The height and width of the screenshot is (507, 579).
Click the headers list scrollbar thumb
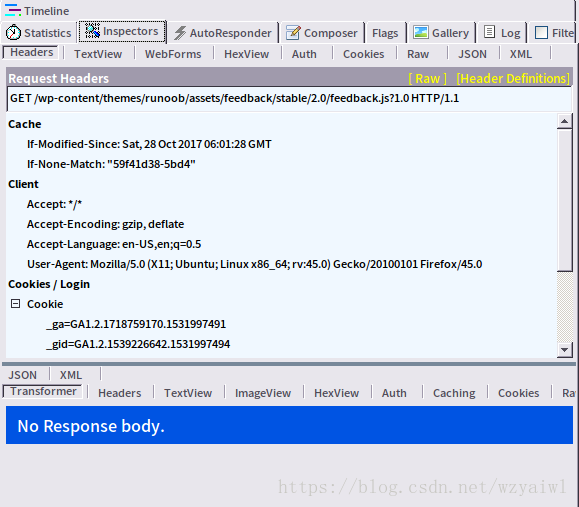[564, 200]
